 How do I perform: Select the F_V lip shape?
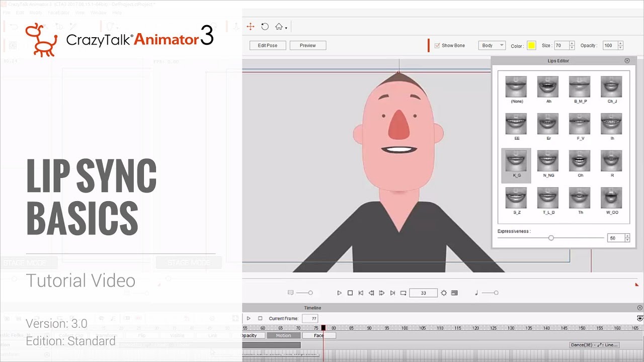click(x=580, y=127)
